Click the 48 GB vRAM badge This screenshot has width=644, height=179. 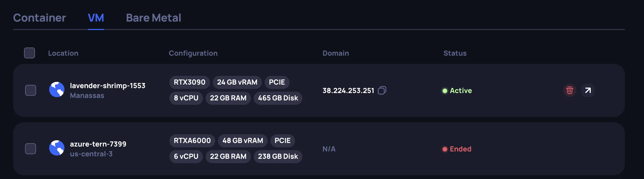tap(243, 141)
